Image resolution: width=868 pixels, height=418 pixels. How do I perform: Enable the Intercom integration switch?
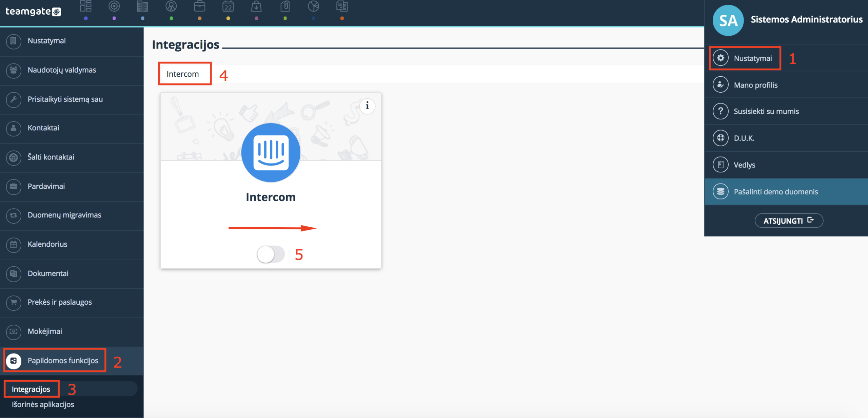click(x=271, y=254)
